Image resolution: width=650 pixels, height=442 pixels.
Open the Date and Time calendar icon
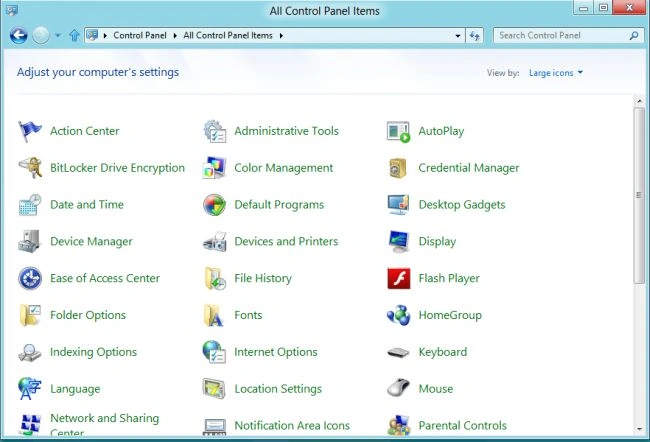click(x=30, y=205)
